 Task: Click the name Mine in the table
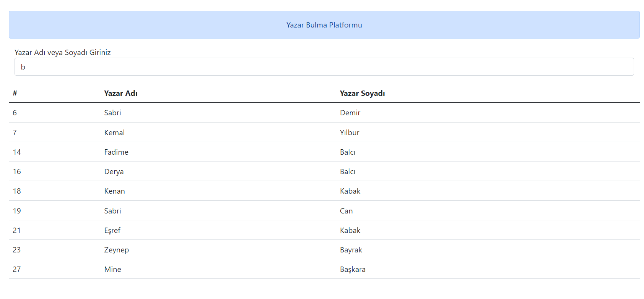[112, 269]
